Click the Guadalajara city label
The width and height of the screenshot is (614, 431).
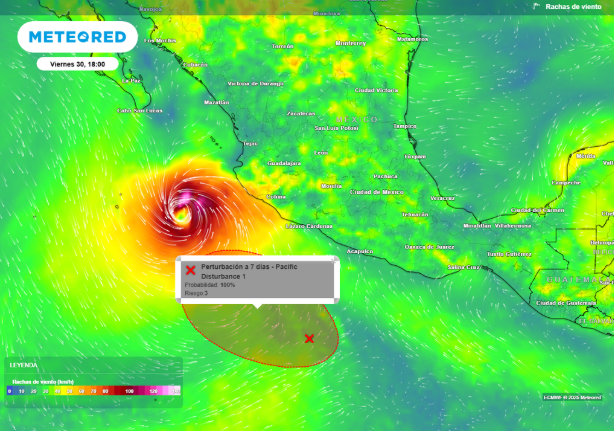tap(284, 163)
